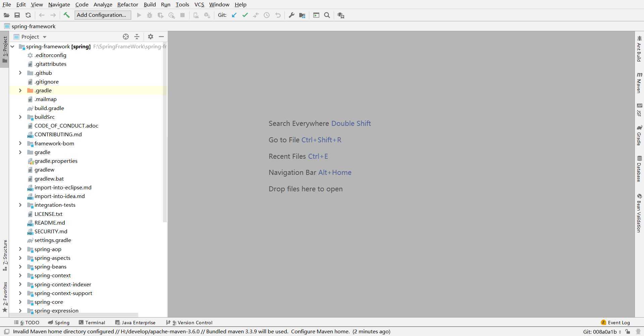Click the Run Anything toolbar icon
The width and height of the screenshot is (644, 336).
tap(316, 15)
